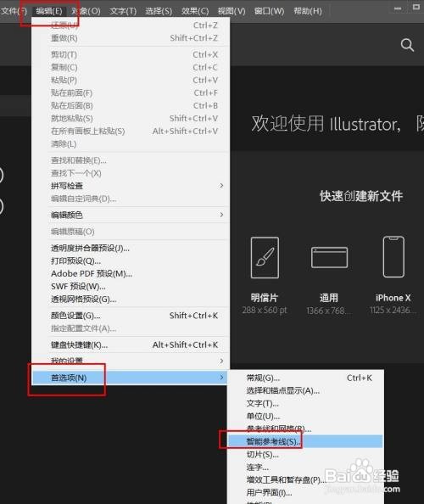
Task: Open the 文字(T) menu
Action: click(x=123, y=11)
